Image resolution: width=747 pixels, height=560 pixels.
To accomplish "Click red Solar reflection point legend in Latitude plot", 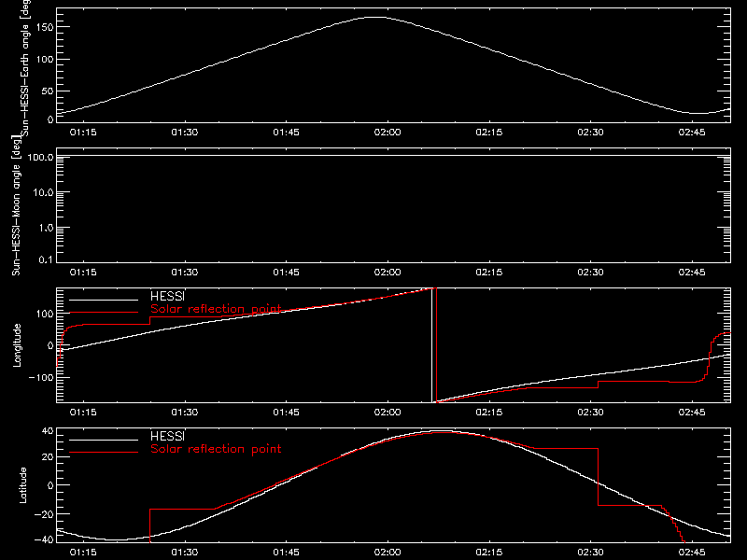I will click(x=216, y=449).
